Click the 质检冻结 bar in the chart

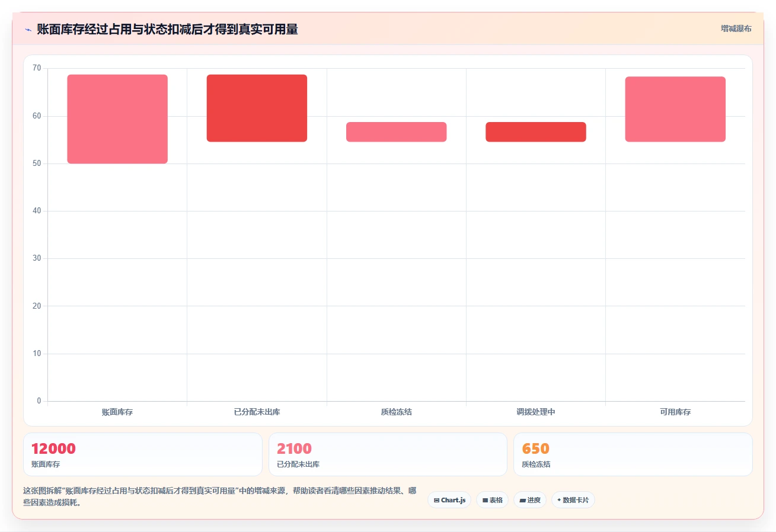pyautogui.click(x=396, y=132)
